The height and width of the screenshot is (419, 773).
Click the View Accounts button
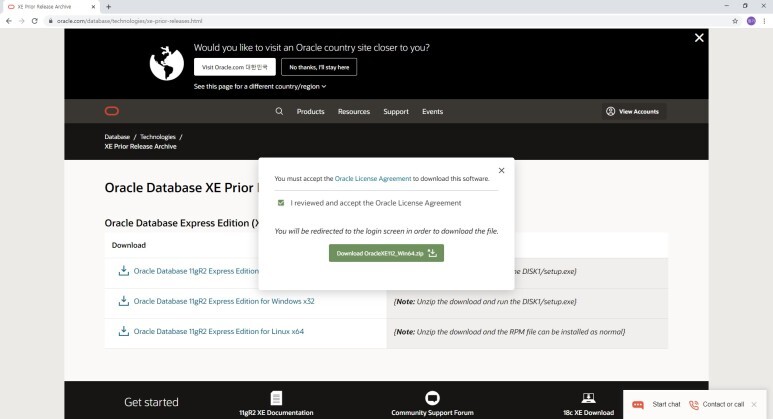(x=633, y=111)
